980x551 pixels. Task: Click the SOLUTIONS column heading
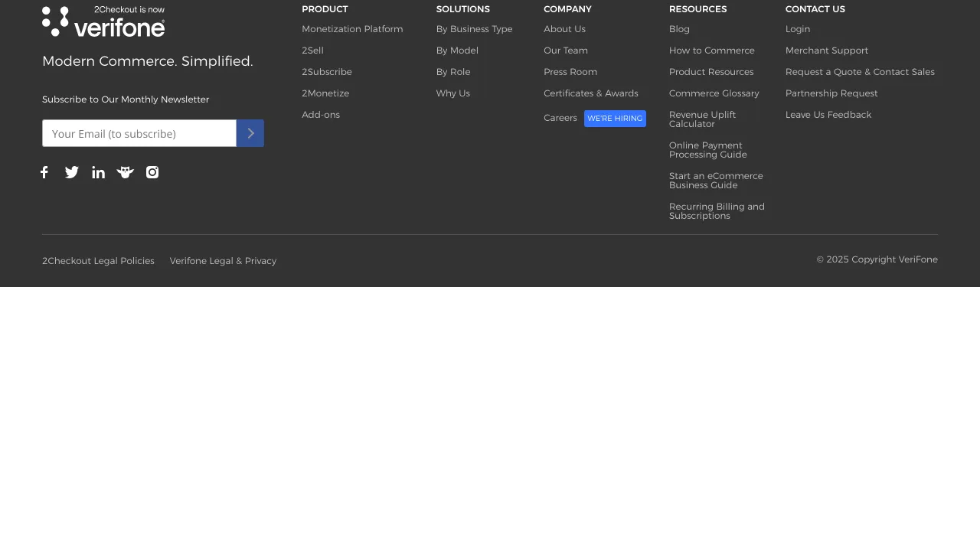pos(463,9)
